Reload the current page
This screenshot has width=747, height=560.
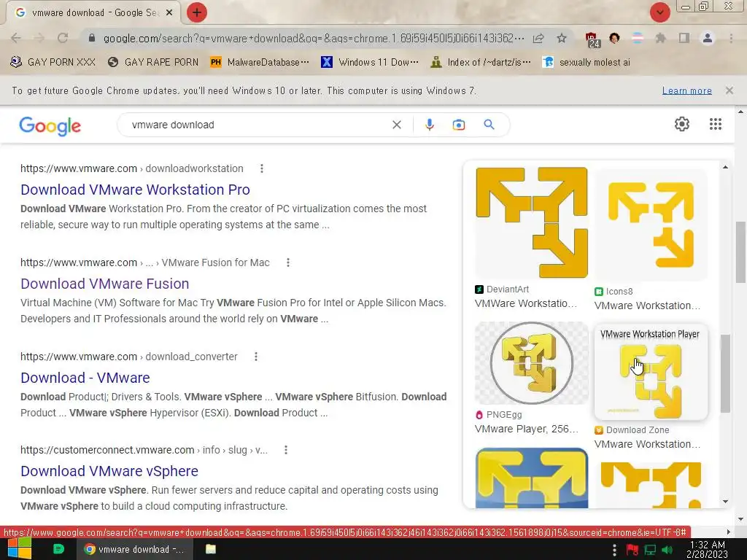coord(63,38)
